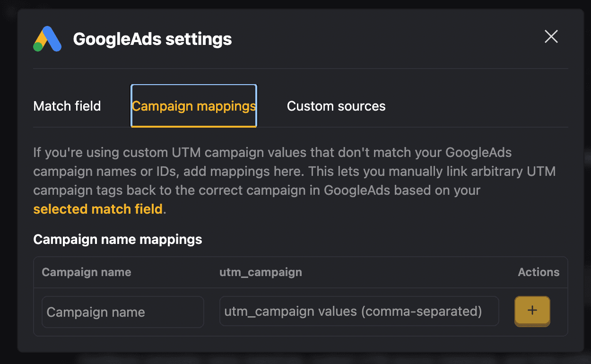Viewport: 591px width, 364px height.
Task: Click the Actions column header
Action: [x=538, y=272]
